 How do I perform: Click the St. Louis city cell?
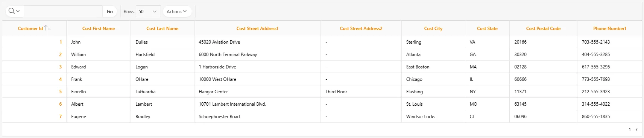[415, 104]
